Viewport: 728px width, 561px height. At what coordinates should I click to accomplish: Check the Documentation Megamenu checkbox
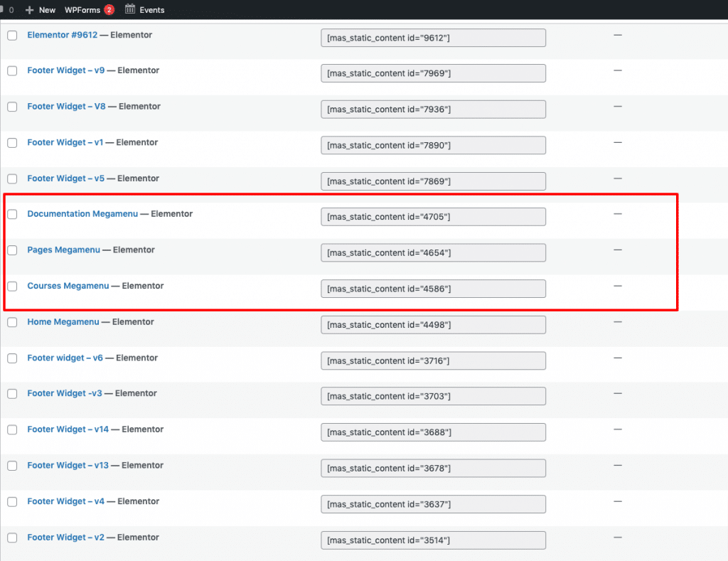pyautogui.click(x=12, y=214)
